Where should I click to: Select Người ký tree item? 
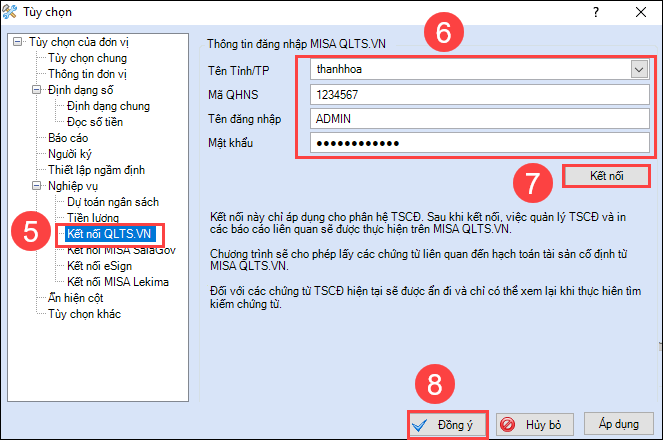(70, 154)
